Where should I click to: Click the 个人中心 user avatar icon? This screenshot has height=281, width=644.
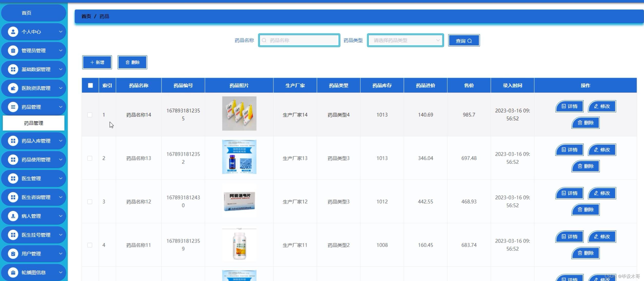click(13, 32)
